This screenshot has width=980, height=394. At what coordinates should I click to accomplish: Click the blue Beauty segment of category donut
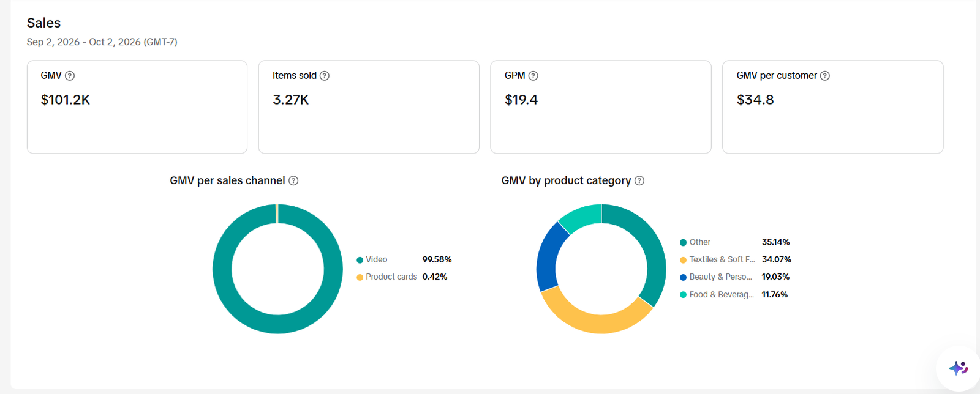[x=548, y=258]
